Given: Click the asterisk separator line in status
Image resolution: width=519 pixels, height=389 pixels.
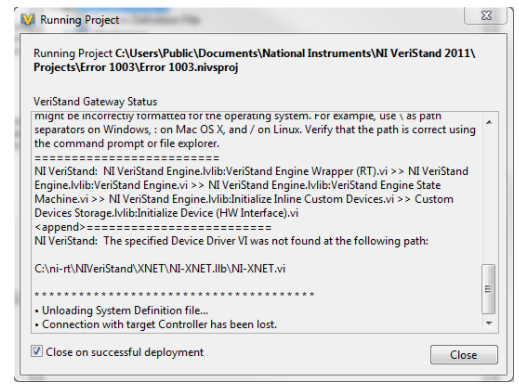Looking at the screenshot, I should point(174,295).
